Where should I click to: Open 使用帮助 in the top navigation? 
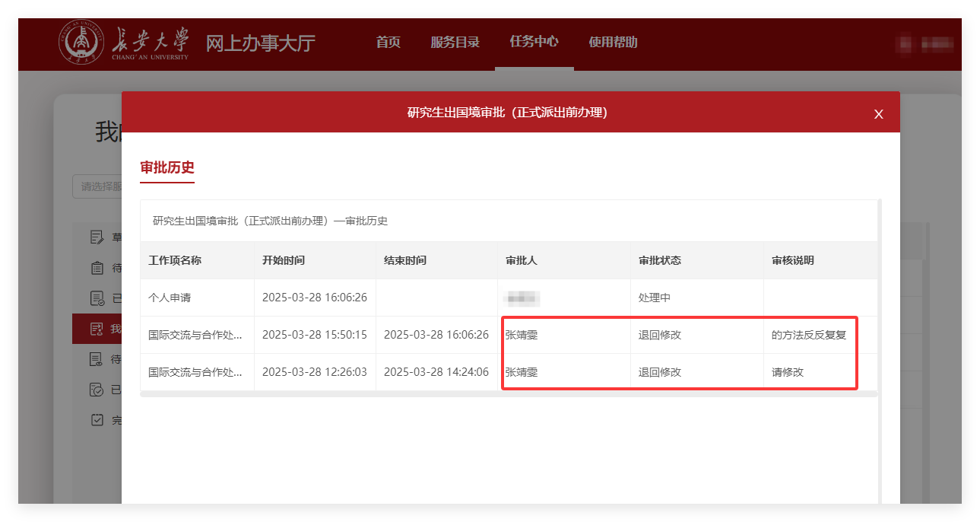tap(613, 43)
